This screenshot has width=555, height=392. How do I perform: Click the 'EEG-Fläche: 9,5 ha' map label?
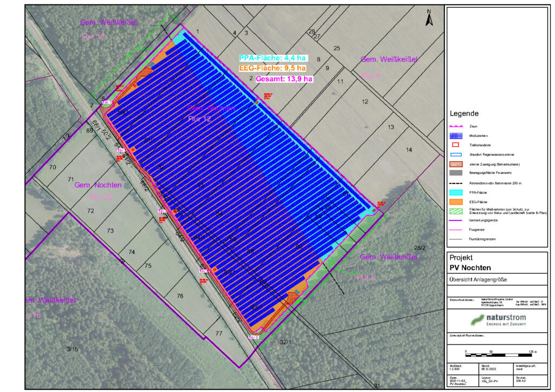tap(273, 68)
